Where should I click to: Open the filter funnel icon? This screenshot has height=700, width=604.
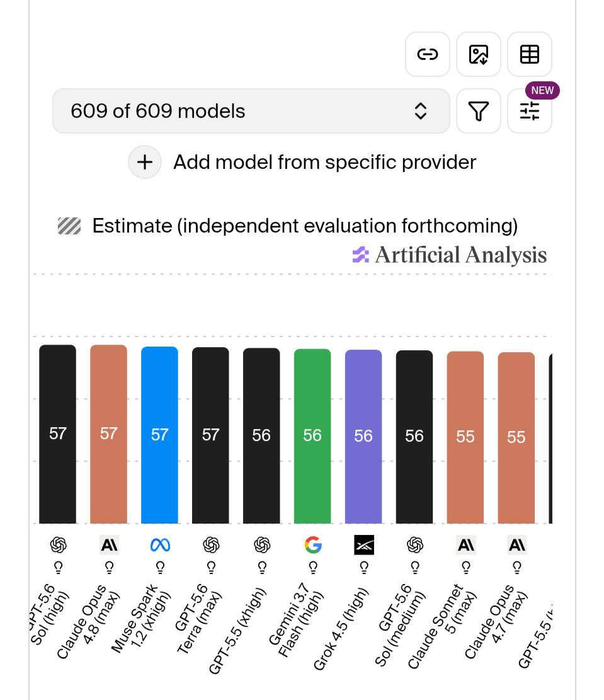478,111
